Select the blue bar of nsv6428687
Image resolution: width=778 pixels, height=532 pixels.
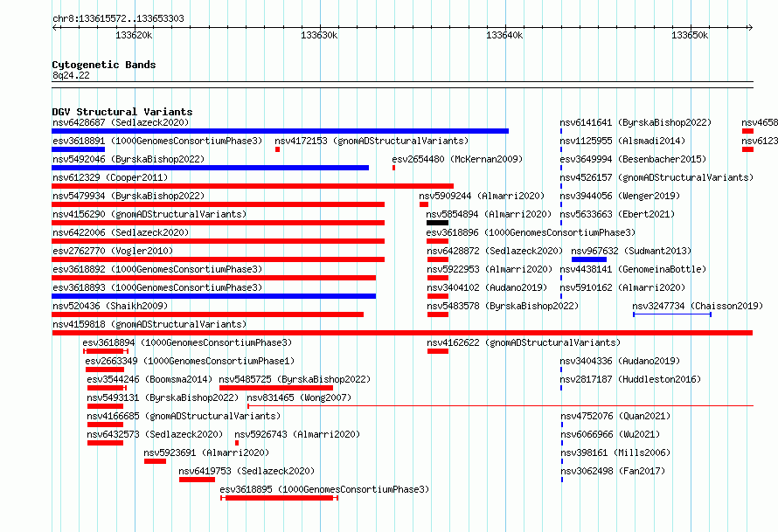point(281,131)
